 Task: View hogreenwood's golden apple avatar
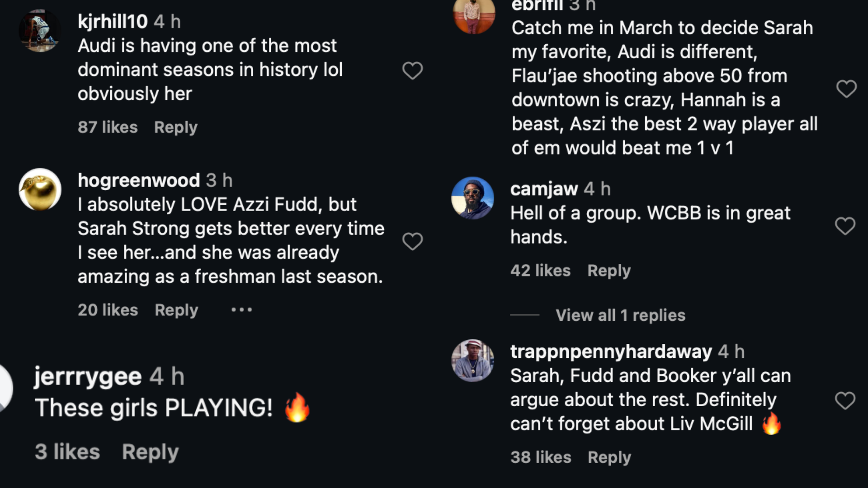coord(40,190)
